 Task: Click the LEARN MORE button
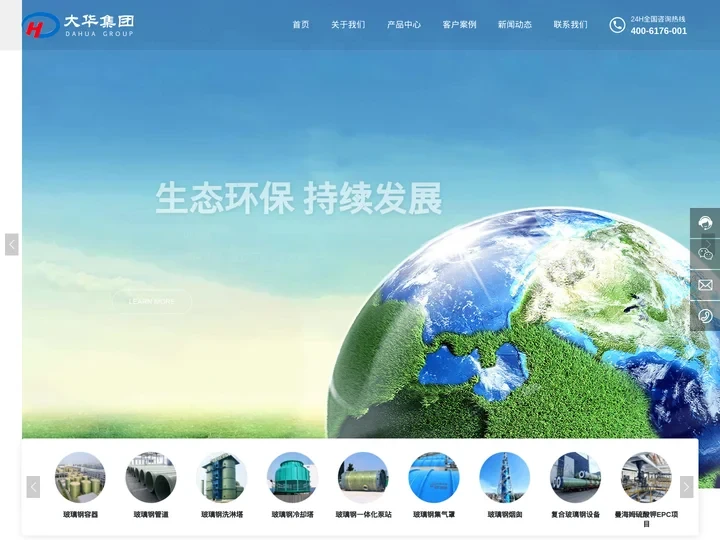pyautogui.click(x=152, y=302)
